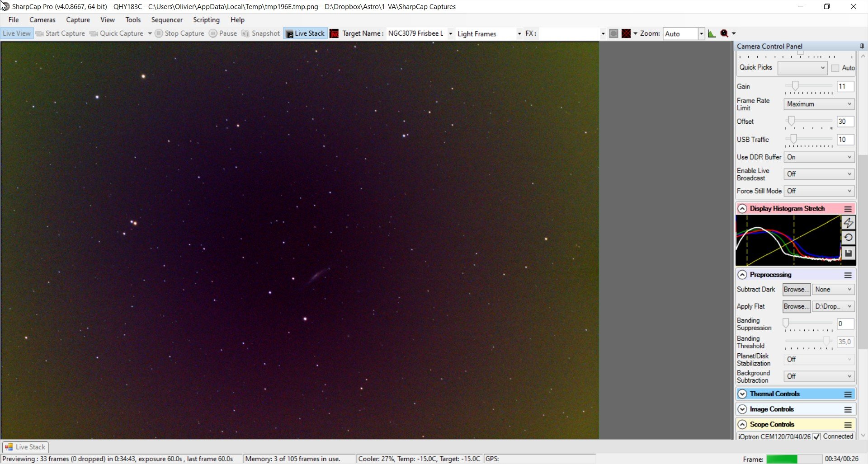This screenshot has width=868, height=464.
Task: Toggle the Auto checkbox beside Quick Picks
Action: [x=835, y=68]
